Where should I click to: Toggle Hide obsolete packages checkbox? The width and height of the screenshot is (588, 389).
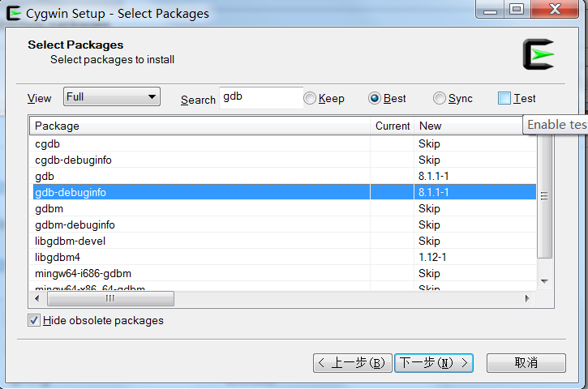(x=34, y=320)
